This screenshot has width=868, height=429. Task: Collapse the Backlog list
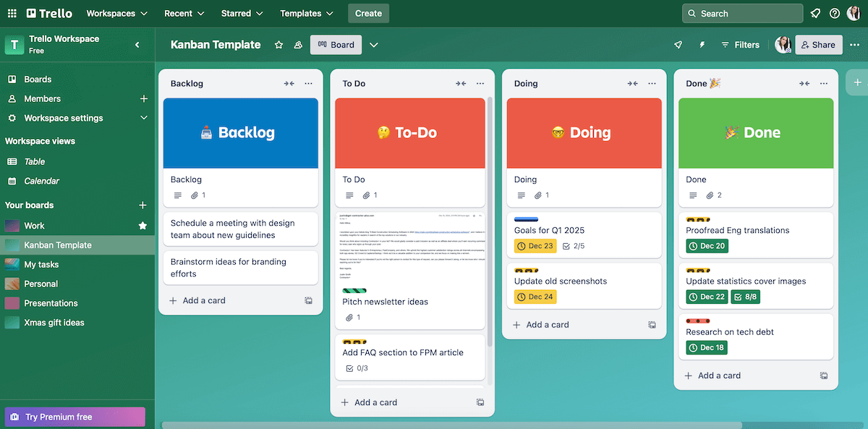(289, 83)
